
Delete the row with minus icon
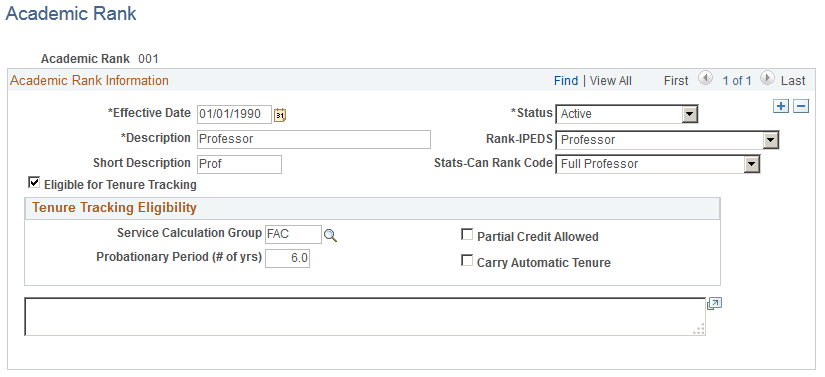click(801, 106)
